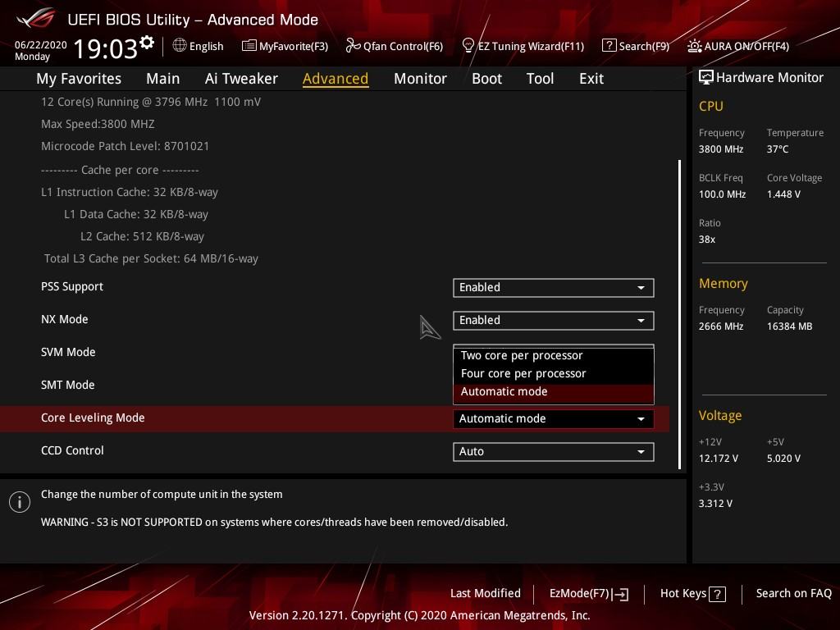Open the Core Leveling Mode dropdown

554,419
